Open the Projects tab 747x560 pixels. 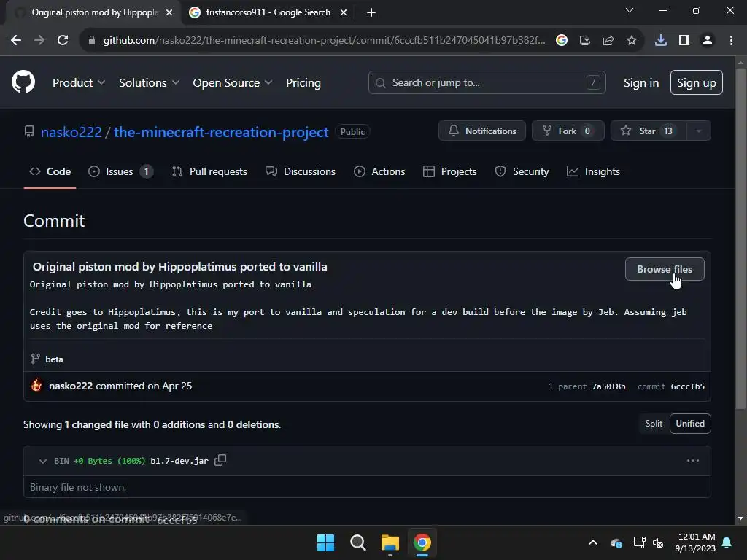pos(449,171)
